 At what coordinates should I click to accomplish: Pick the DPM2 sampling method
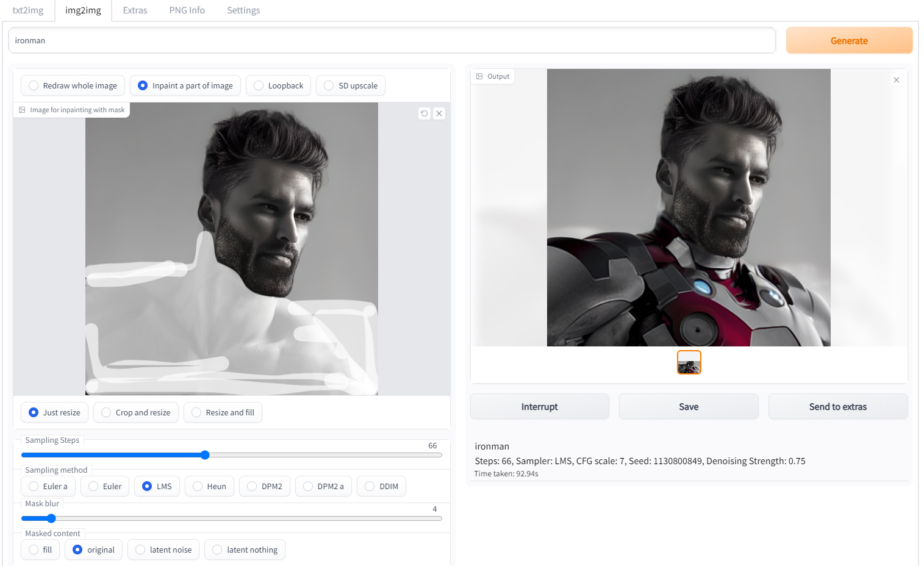265,486
